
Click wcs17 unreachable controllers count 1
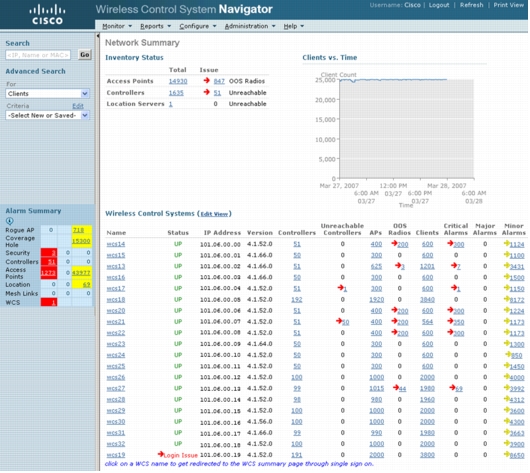pos(345,289)
